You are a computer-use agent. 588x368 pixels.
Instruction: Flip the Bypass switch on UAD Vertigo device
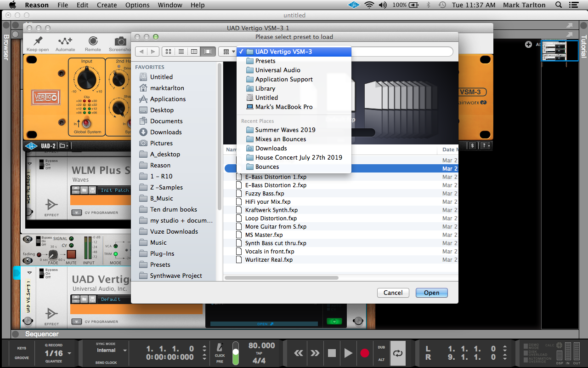click(42, 273)
